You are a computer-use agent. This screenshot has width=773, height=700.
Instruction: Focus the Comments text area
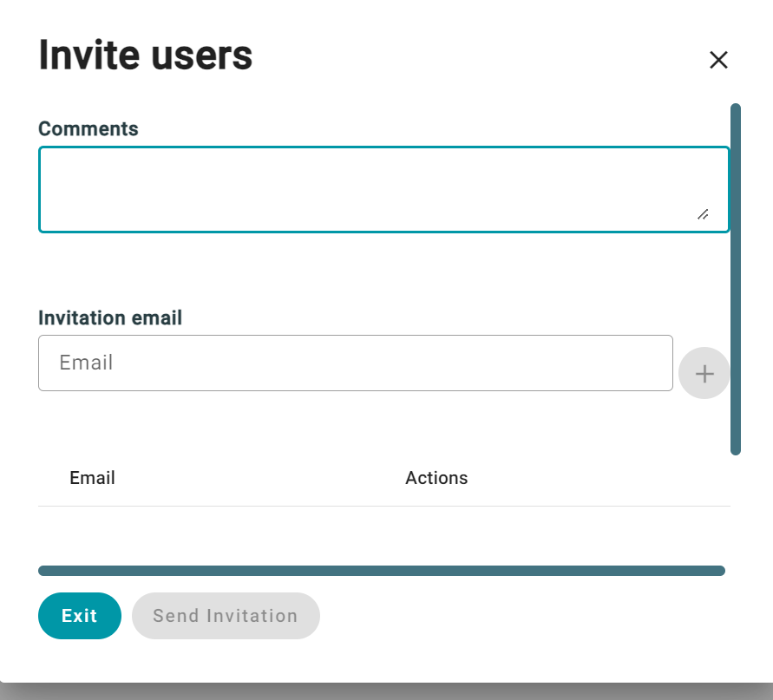point(383,189)
